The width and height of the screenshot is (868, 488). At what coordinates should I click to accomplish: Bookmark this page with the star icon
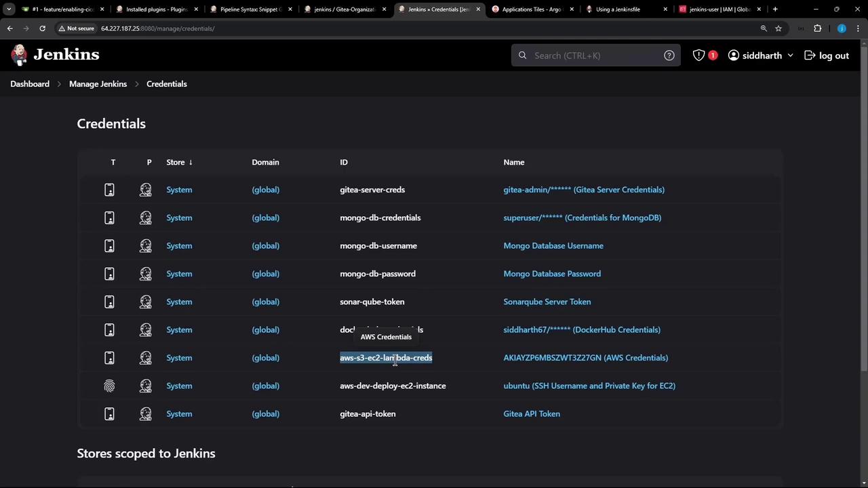778,28
